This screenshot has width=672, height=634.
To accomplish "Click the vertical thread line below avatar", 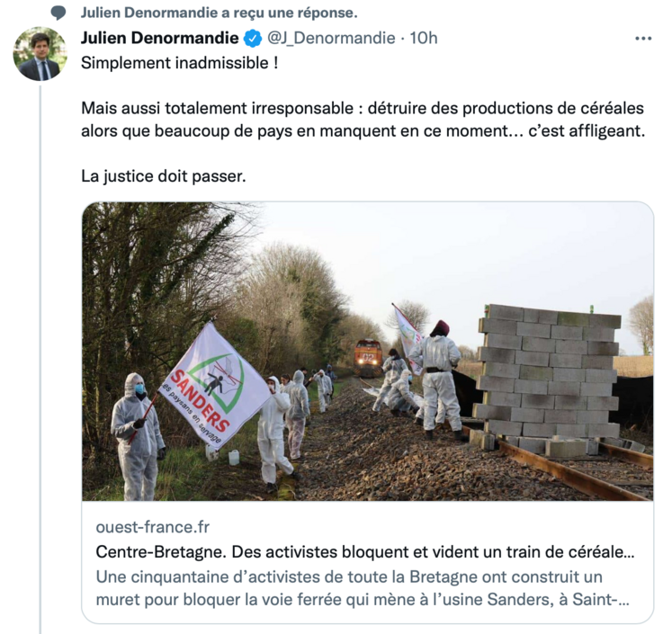I will (x=40, y=359).
